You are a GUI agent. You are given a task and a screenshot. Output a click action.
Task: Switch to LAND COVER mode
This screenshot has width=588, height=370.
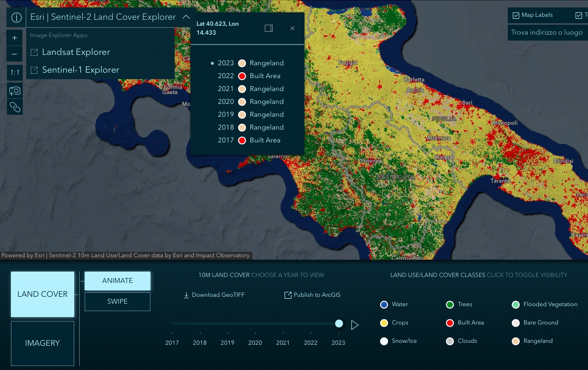click(43, 294)
